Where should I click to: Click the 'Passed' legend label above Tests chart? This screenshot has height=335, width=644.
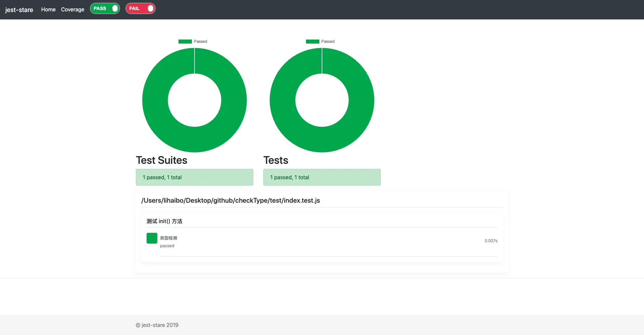tap(328, 42)
